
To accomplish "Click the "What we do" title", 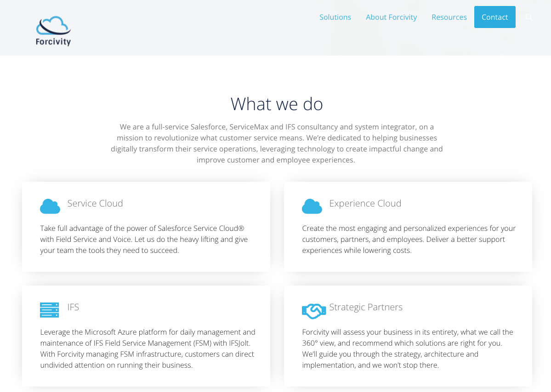I will (x=277, y=104).
